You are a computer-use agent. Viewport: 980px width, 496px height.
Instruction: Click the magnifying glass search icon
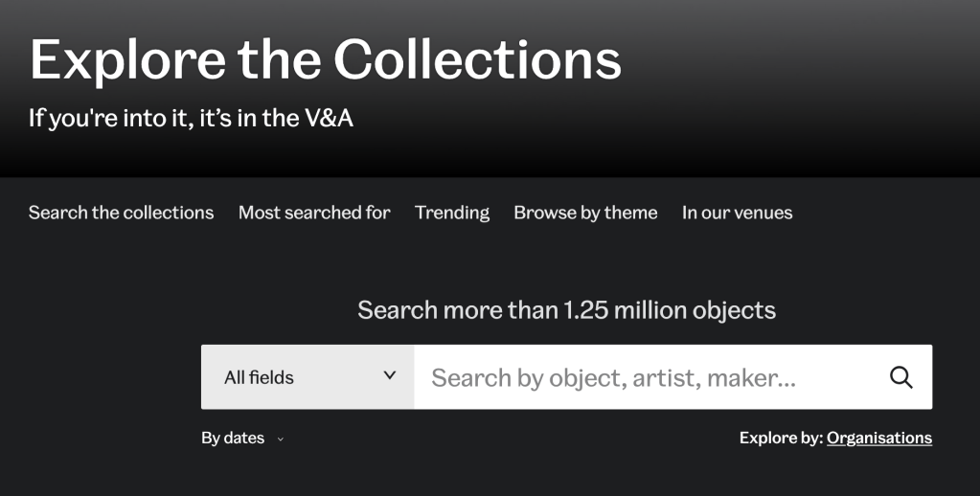point(900,377)
